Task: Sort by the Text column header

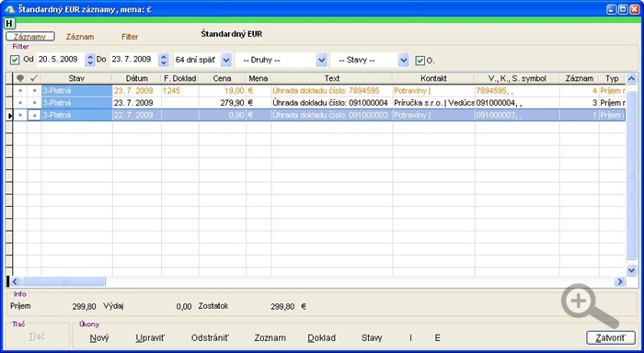Action: [332, 78]
